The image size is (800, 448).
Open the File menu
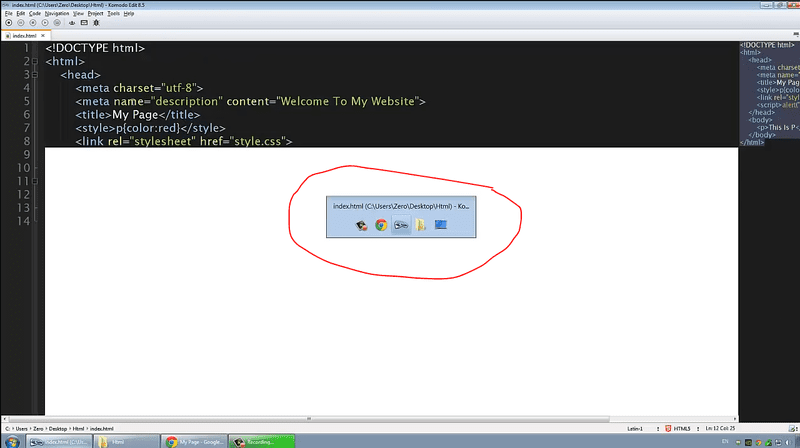click(9, 14)
